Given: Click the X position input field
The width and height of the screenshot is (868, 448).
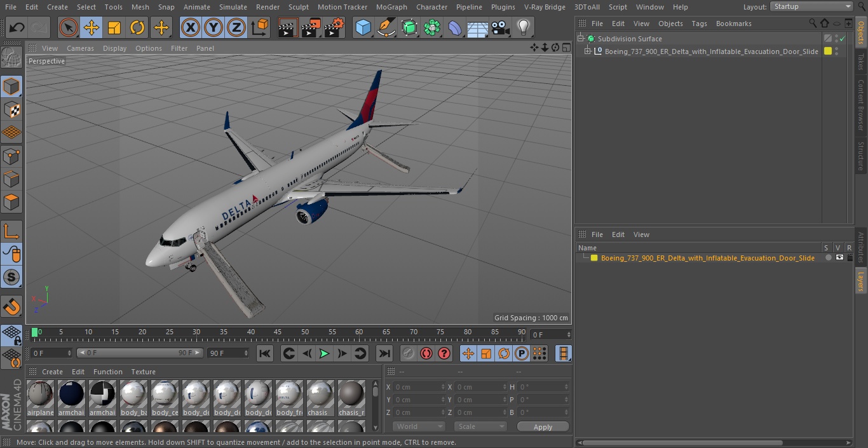Looking at the screenshot, I should pyautogui.click(x=419, y=387).
